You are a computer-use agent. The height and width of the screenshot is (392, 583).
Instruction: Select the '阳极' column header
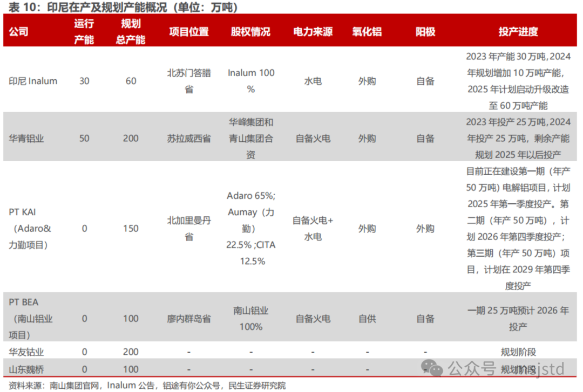(x=425, y=32)
